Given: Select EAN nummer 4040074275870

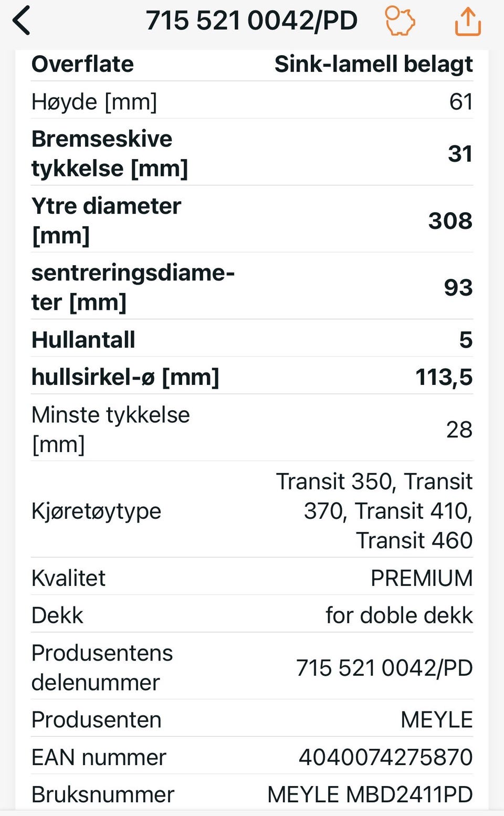Looking at the screenshot, I should point(386,757).
